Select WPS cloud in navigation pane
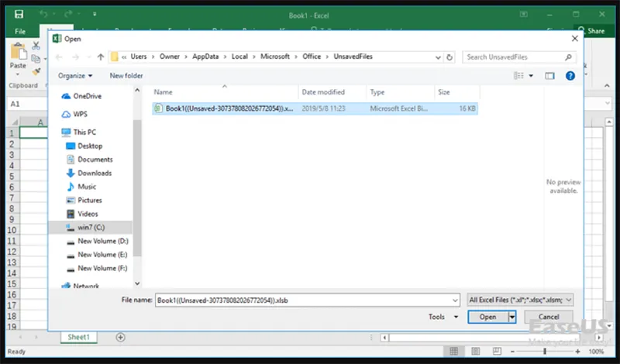Image resolution: width=620 pixels, height=364 pixels. [74, 114]
